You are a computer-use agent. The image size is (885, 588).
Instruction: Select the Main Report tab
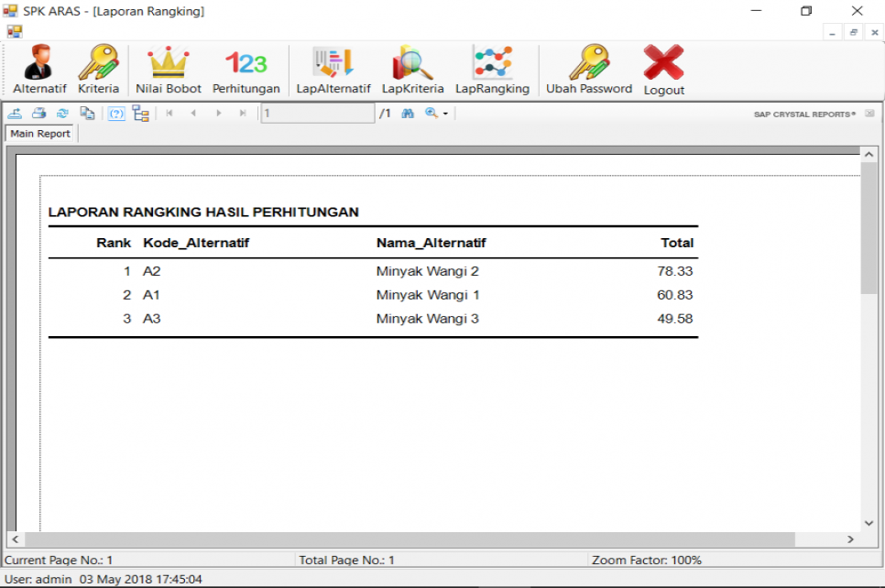(x=40, y=134)
